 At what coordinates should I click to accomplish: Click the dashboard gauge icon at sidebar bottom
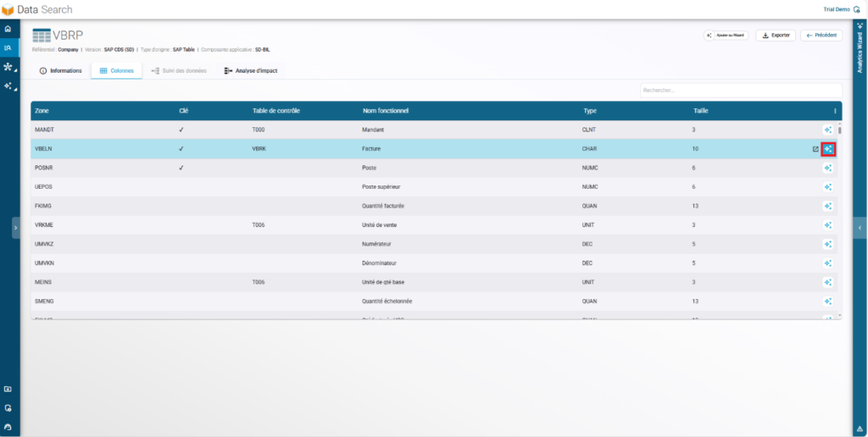tap(8, 427)
